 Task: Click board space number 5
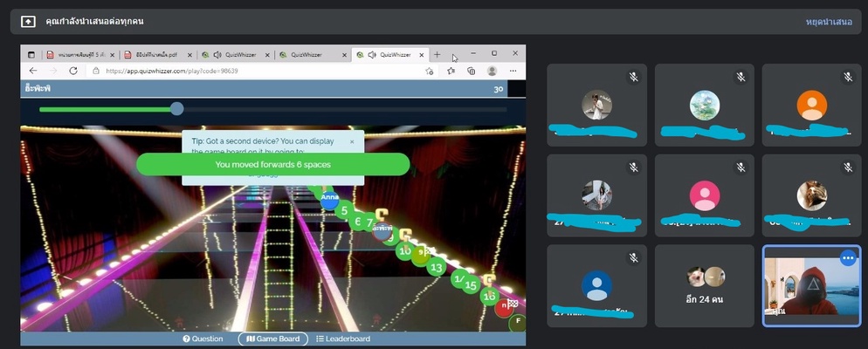pyautogui.click(x=344, y=211)
